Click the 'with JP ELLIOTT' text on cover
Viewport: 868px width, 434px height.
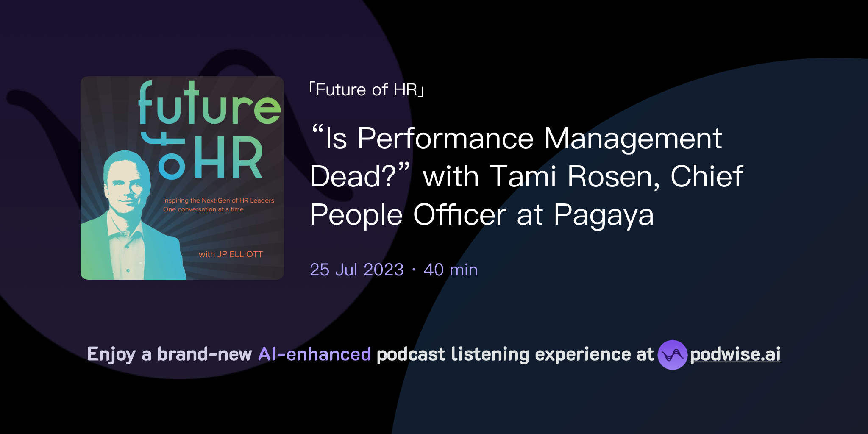tap(231, 255)
